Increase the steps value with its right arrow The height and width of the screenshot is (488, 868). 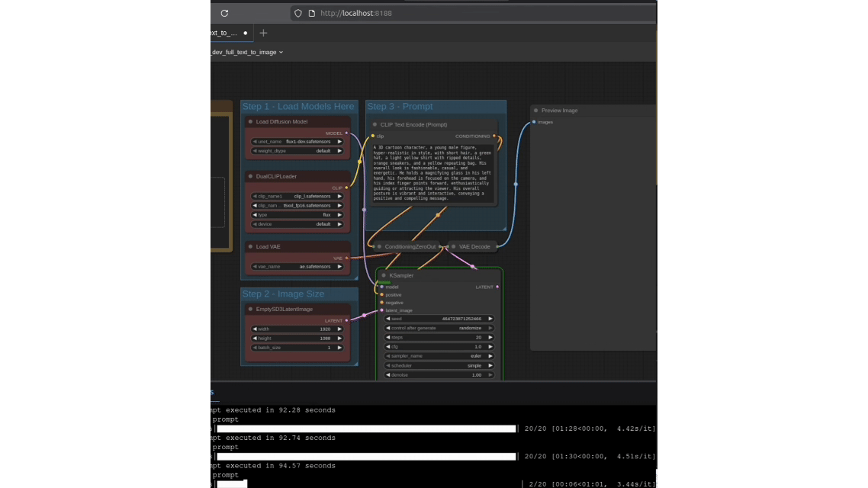[x=490, y=337]
